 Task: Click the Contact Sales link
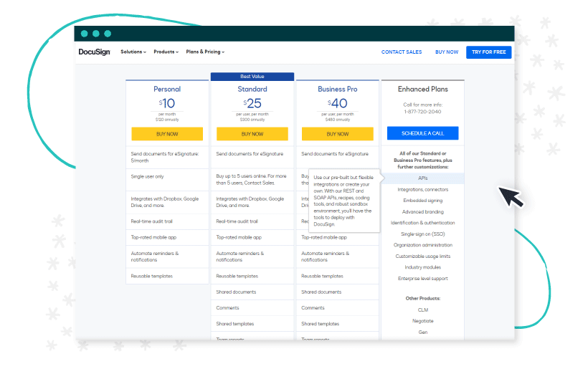[402, 52]
